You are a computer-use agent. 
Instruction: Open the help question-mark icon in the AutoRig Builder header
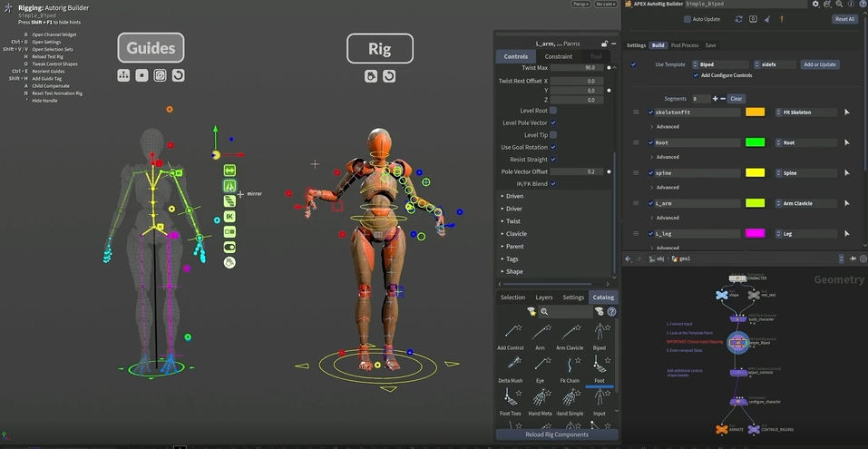[x=864, y=4]
